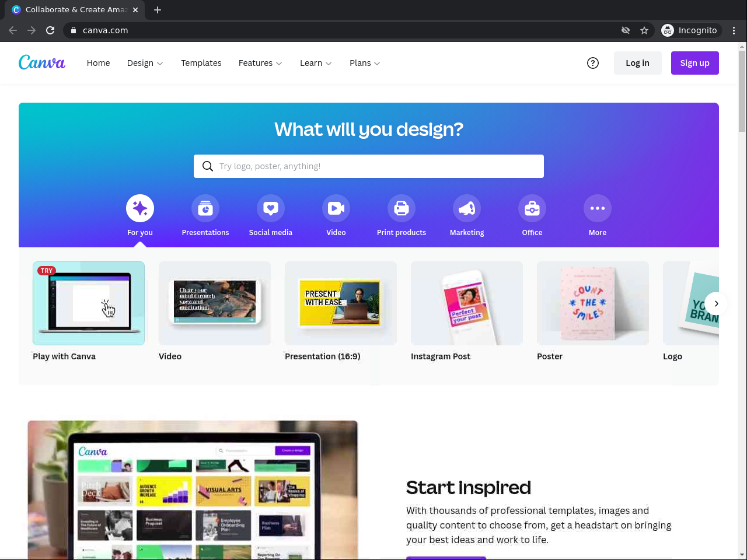Click the Poster label
Screen dimensions: 747x560
click(x=550, y=356)
